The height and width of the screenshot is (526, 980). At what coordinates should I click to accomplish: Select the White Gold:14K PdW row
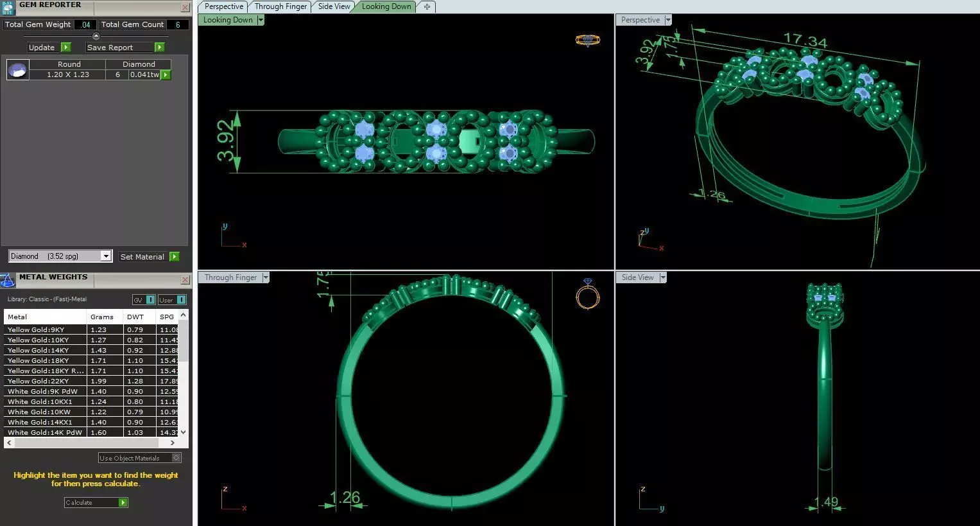point(92,432)
